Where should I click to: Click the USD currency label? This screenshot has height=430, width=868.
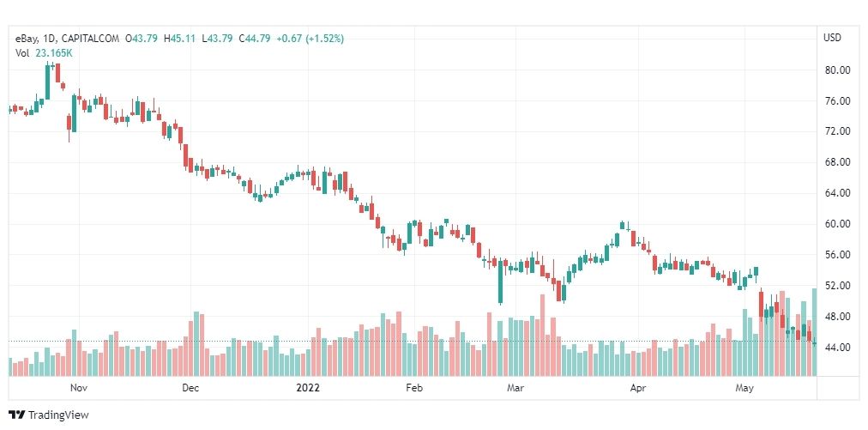coord(832,39)
